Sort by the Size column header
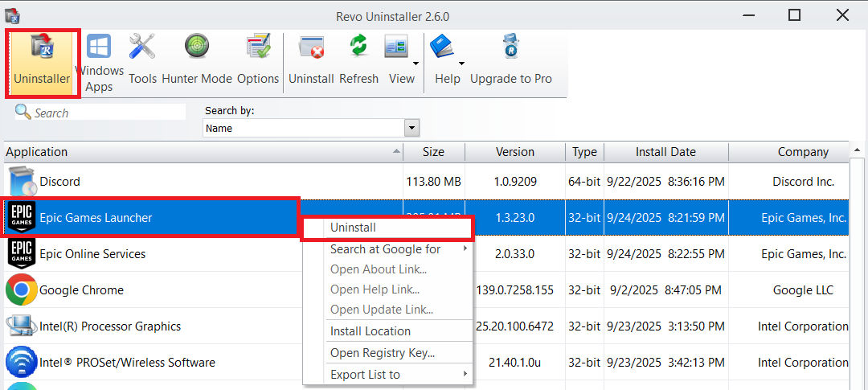 (x=434, y=152)
